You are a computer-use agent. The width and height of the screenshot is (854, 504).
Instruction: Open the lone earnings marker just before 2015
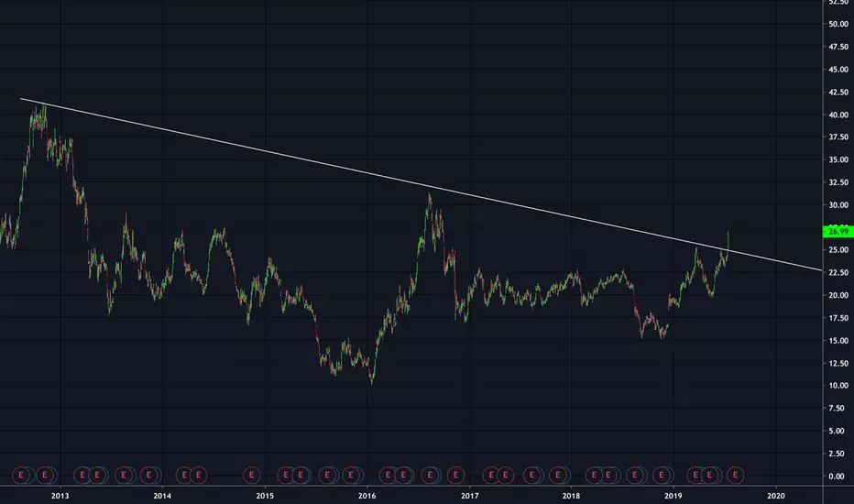click(252, 475)
